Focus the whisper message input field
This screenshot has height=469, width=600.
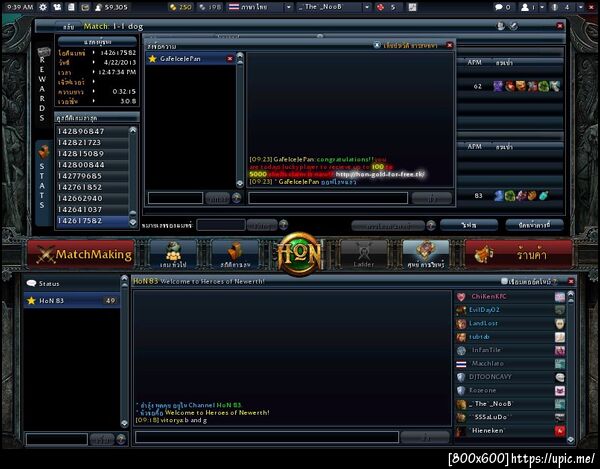pyautogui.click(x=328, y=198)
